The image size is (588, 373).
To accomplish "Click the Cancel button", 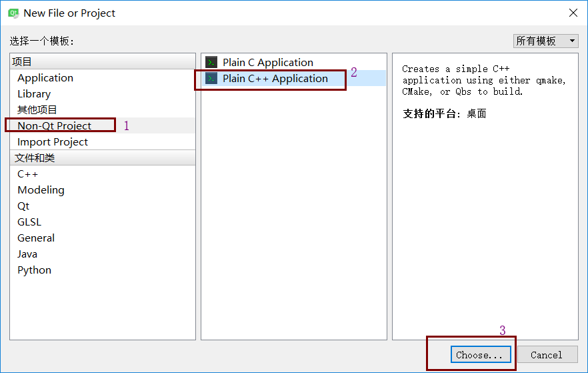I will point(547,354).
